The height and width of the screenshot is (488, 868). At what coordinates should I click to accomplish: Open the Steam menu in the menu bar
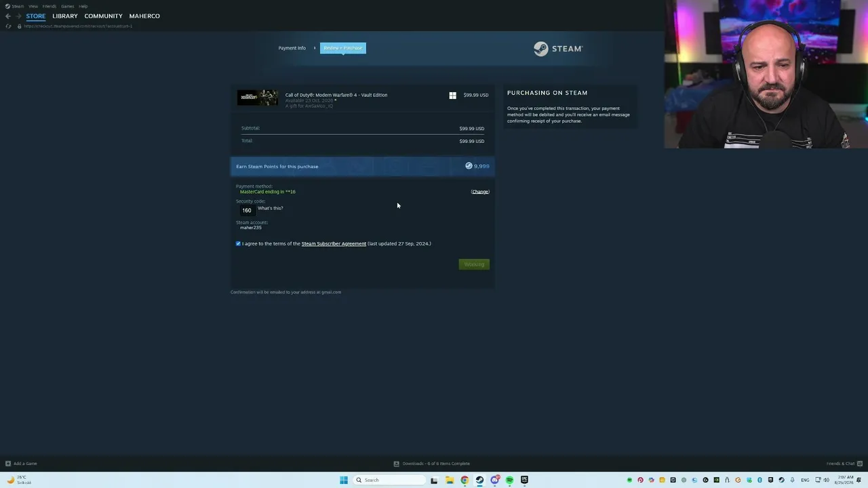pyautogui.click(x=15, y=6)
